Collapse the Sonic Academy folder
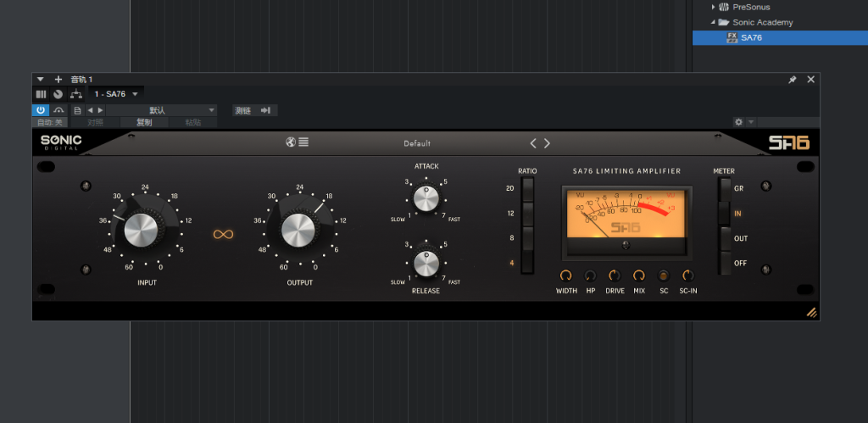Viewport: 868px width, 423px height. [x=713, y=23]
